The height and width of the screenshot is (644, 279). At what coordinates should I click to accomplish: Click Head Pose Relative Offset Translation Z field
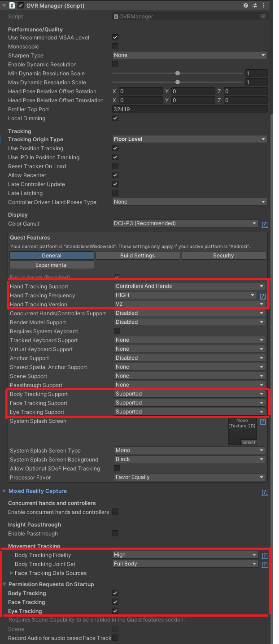[245, 100]
